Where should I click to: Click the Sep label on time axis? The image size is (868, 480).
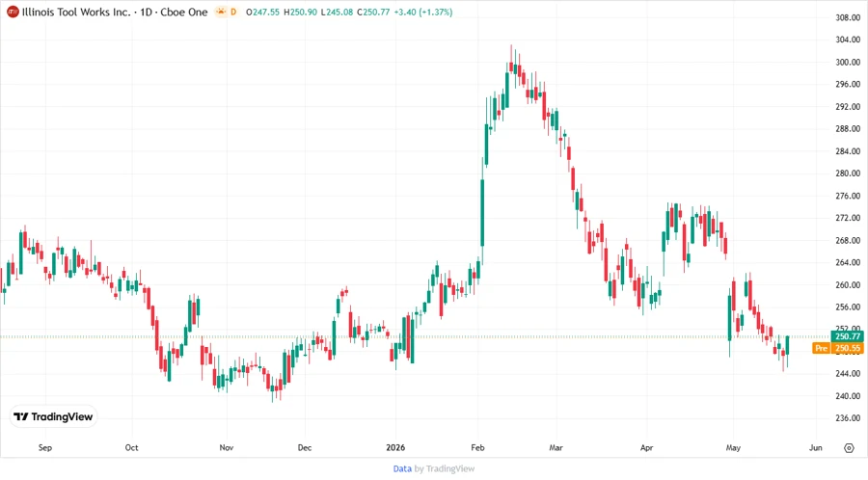click(44, 447)
